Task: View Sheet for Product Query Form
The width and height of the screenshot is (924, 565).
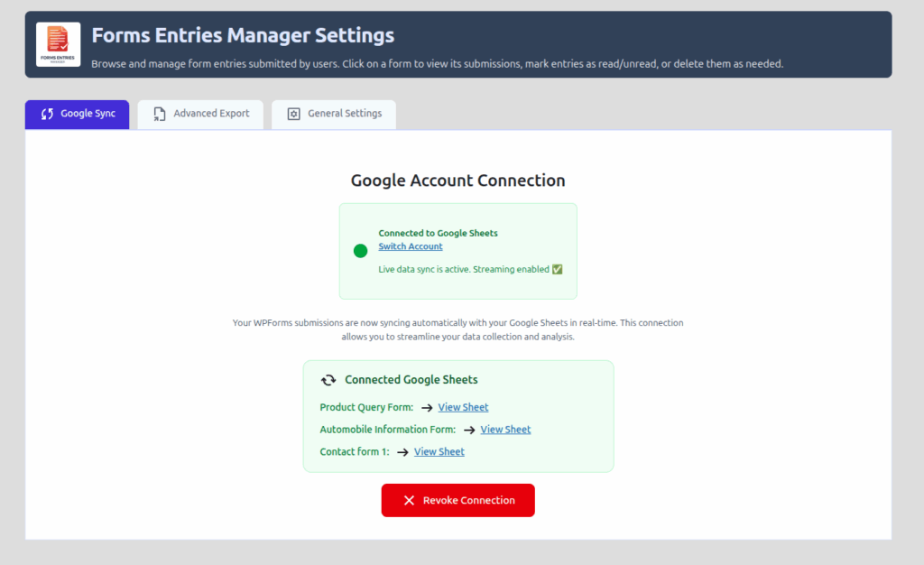Action: (x=463, y=407)
